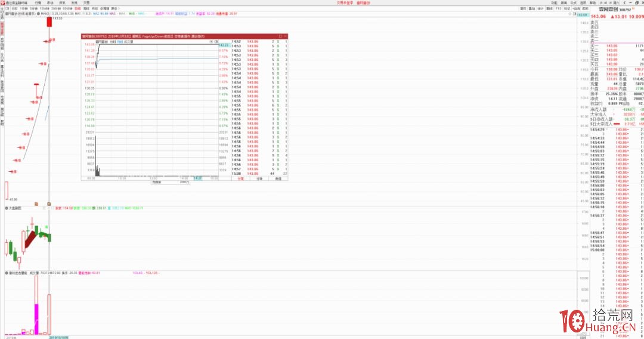Click the 买一 bid level at 143.06
Viewport: 644px width, 339px height.
tap(617, 46)
